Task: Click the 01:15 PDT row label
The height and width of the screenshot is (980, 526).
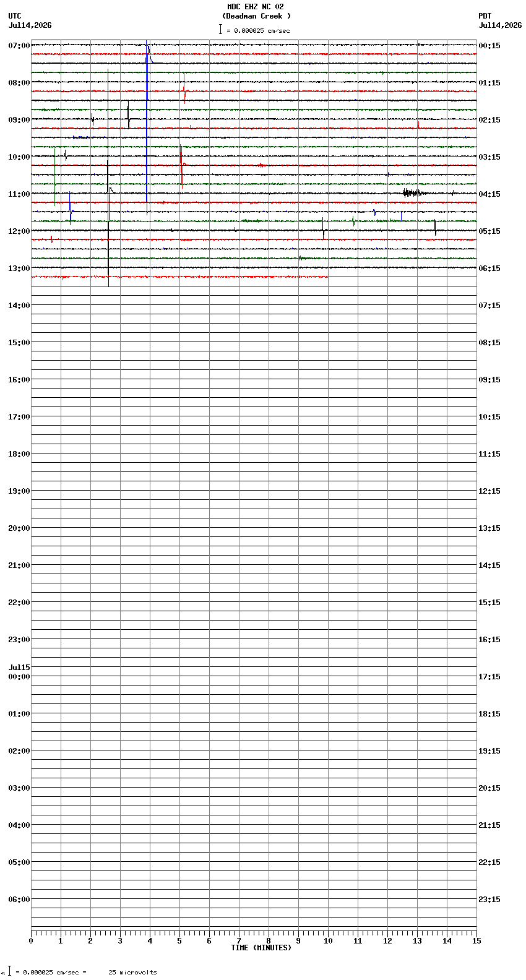Action: click(x=489, y=83)
